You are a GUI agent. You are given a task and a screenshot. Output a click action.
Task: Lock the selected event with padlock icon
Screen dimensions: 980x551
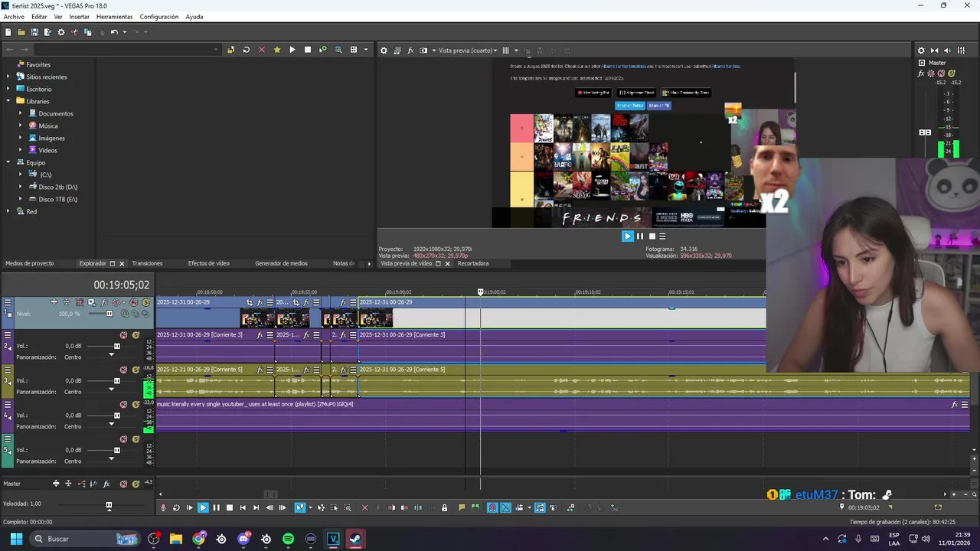444,507
